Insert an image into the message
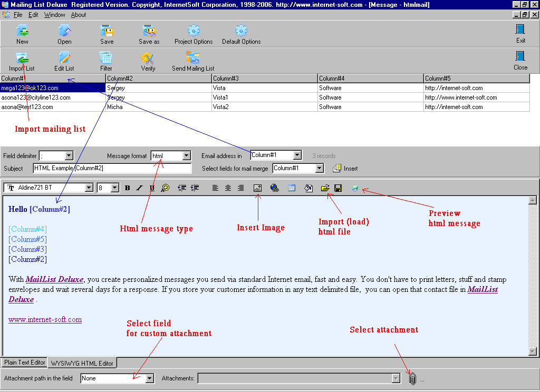The width and height of the screenshot is (540, 392). 257,188
